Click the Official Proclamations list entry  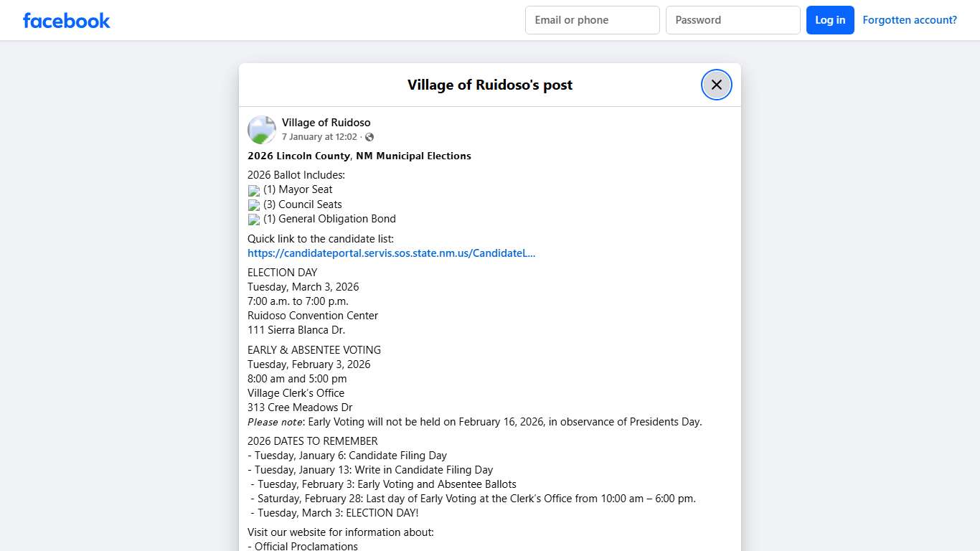[302, 546]
